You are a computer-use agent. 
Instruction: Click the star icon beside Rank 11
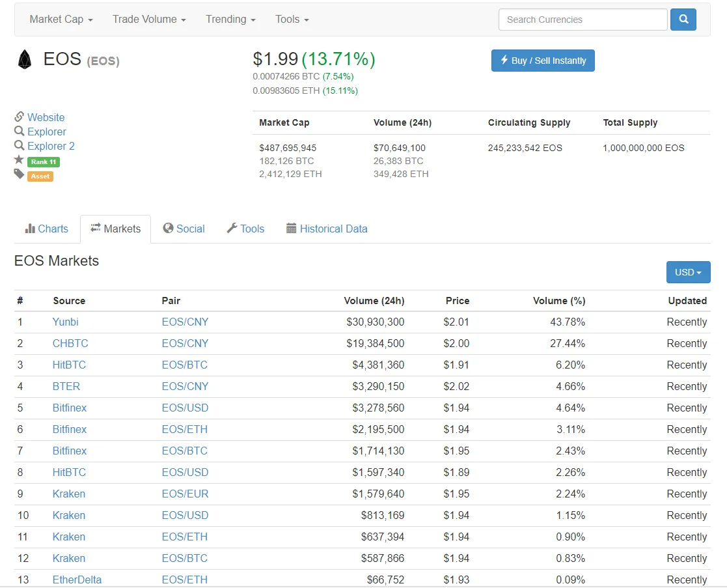coord(18,160)
